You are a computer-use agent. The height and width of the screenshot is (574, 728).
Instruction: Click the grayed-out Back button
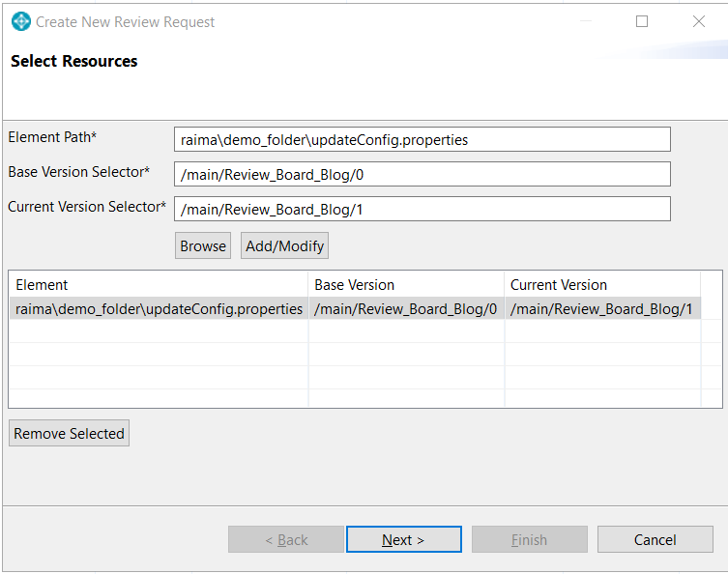pyautogui.click(x=286, y=539)
